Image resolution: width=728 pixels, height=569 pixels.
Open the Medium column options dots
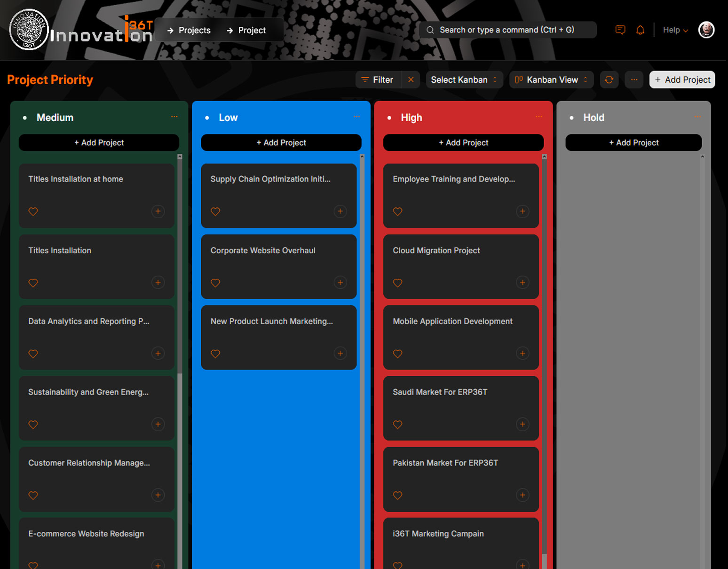coord(174,117)
